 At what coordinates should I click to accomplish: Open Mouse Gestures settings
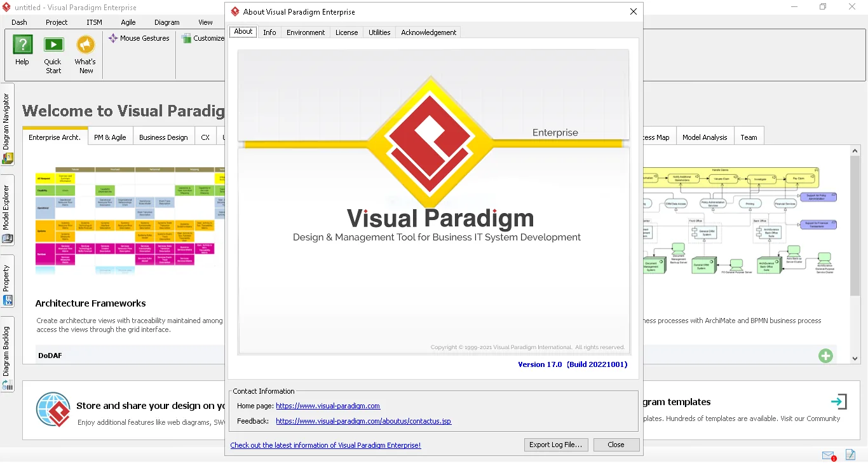(x=139, y=38)
